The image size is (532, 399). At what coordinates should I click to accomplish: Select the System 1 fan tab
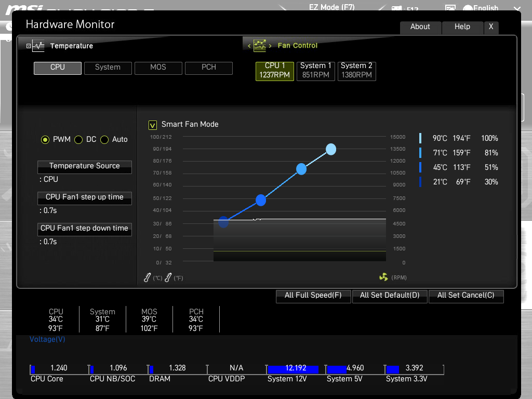coord(316,71)
